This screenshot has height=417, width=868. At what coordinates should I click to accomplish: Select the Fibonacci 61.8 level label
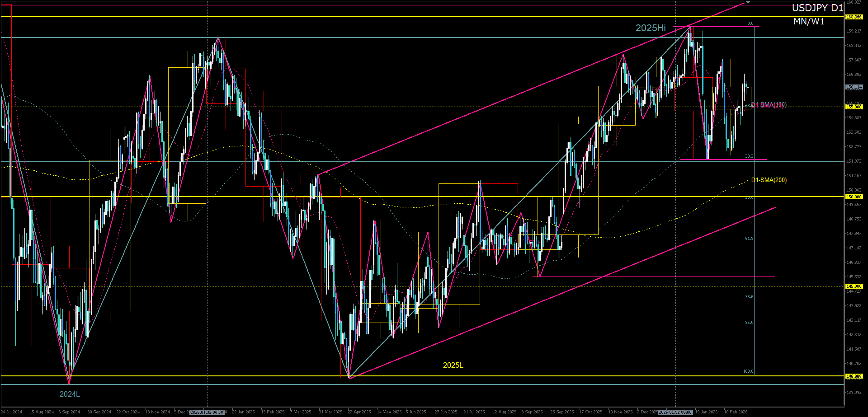[x=749, y=239]
